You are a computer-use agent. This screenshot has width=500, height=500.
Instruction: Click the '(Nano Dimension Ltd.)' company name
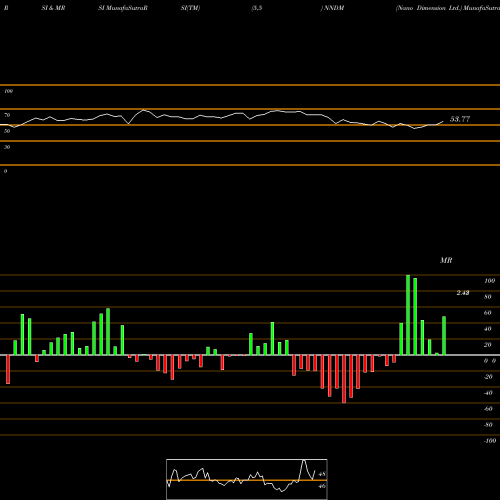[429, 8]
